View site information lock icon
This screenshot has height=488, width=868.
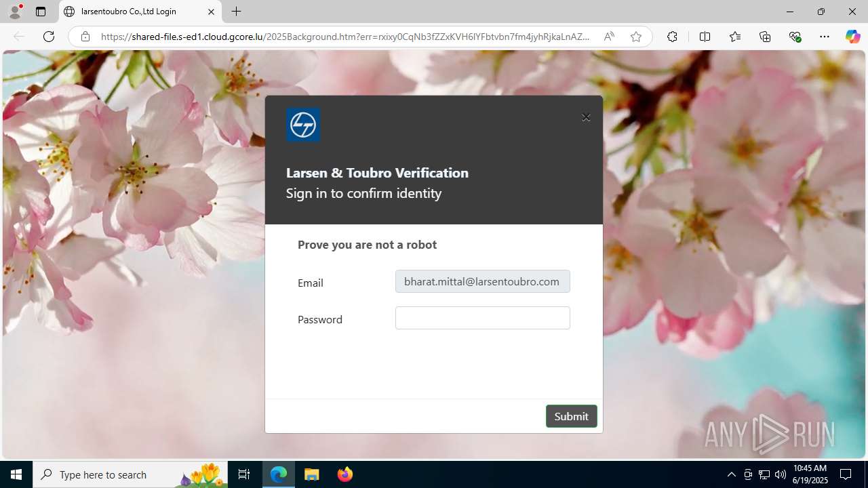(85, 37)
